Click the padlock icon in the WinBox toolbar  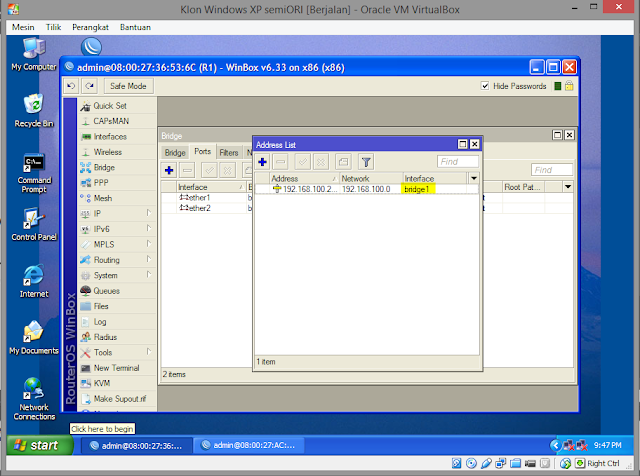569,86
